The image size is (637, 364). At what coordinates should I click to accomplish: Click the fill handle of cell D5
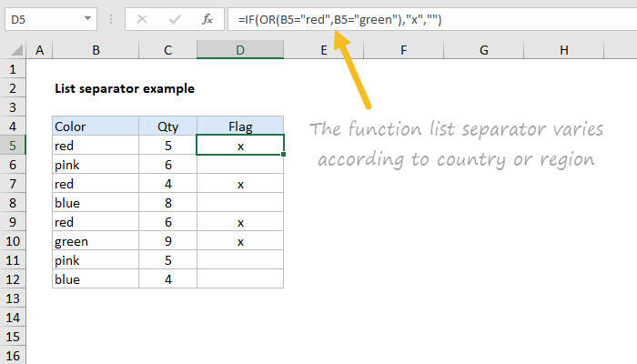pyautogui.click(x=284, y=155)
